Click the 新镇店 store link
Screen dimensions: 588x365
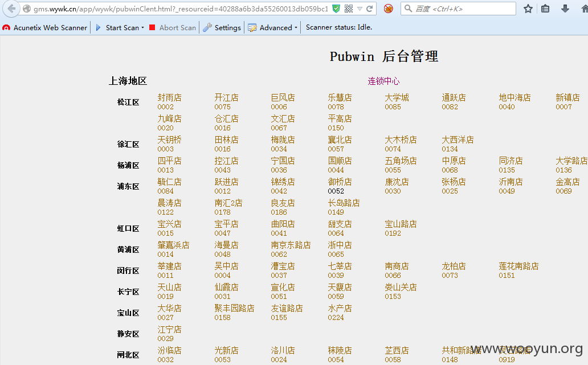click(567, 97)
